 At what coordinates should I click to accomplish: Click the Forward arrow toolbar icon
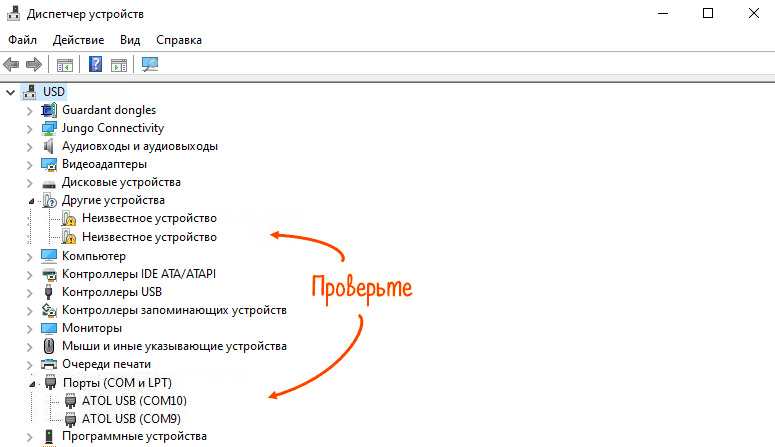tap(34, 64)
